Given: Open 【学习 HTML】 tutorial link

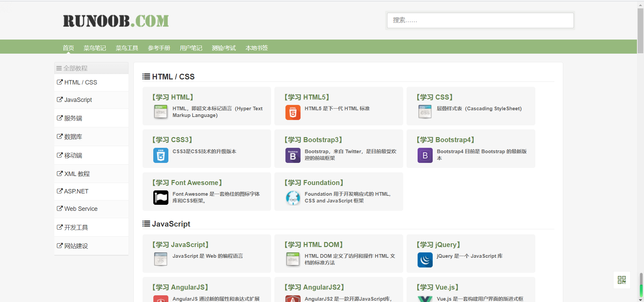Looking at the screenshot, I should [x=173, y=97].
